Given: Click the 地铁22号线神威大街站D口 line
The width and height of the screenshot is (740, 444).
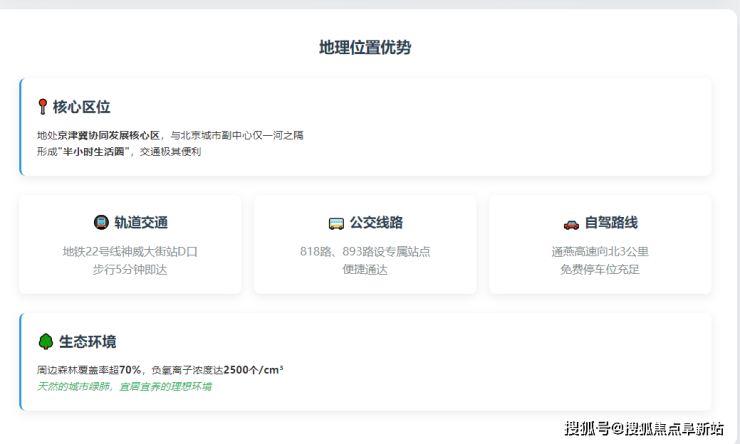Looking at the screenshot, I should (130, 251).
